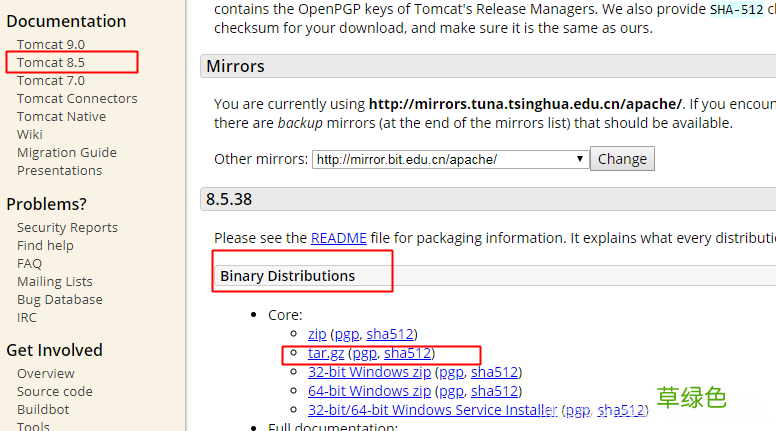Viewport: 776px width, 431px height.
Task: Open the Presentations link
Action: (x=59, y=171)
